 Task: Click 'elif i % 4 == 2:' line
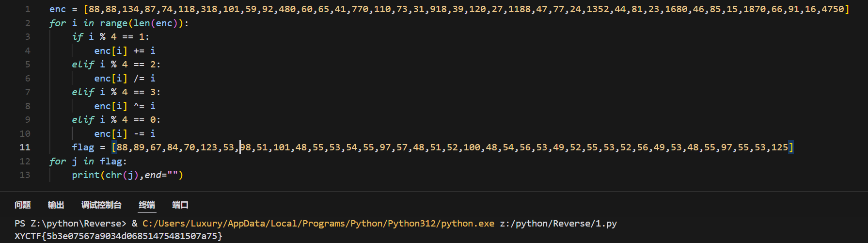tap(116, 65)
